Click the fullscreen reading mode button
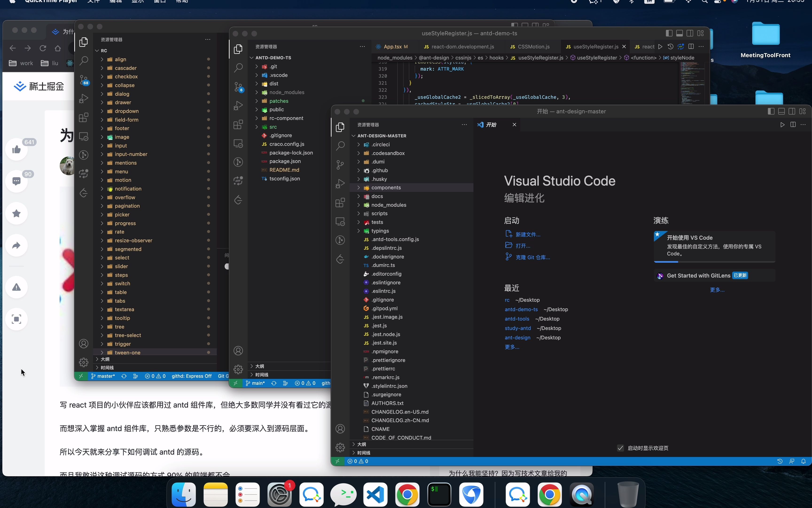This screenshot has height=508, width=812. 16,319
